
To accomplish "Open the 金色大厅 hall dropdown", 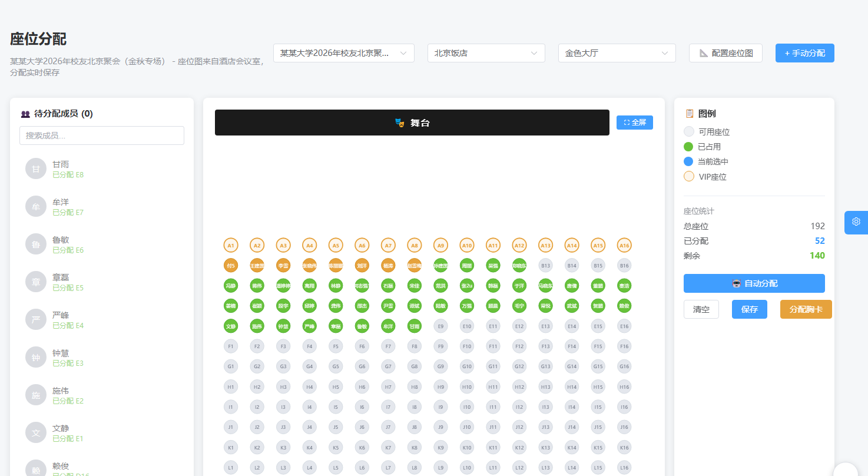I will (x=617, y=53).
